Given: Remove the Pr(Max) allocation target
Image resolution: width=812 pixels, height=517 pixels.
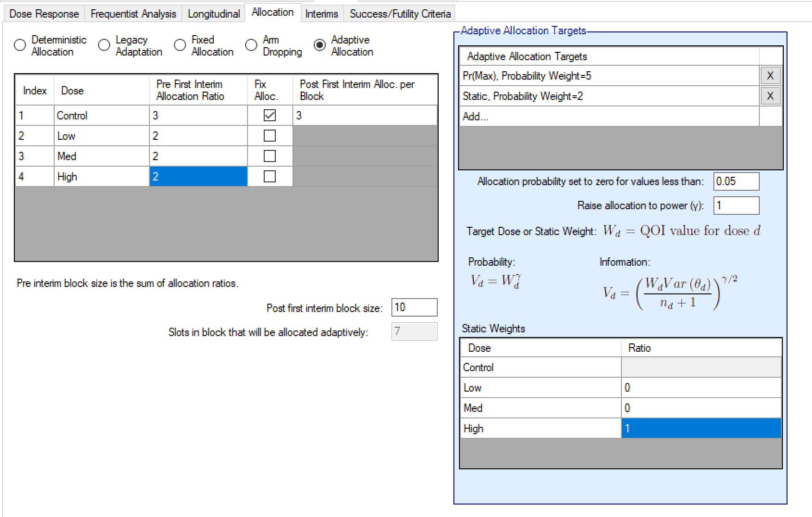Looking at the screenshot, I should 770,76.
